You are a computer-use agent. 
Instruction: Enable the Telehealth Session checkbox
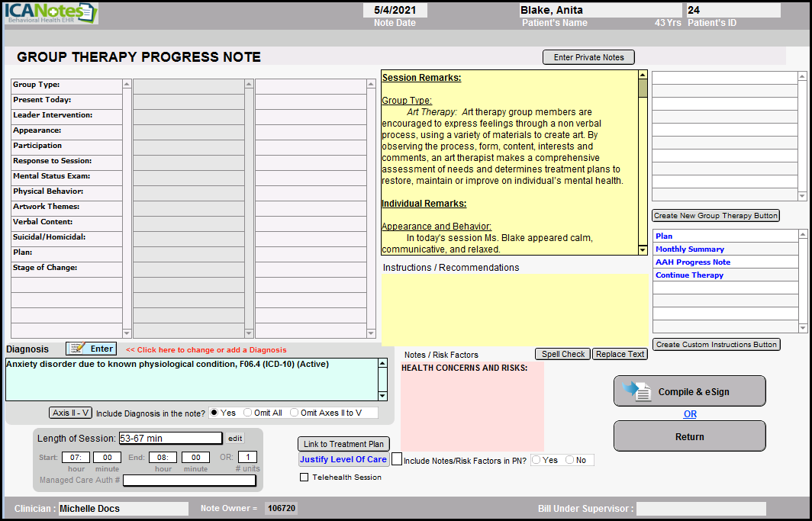pos(304,478)
